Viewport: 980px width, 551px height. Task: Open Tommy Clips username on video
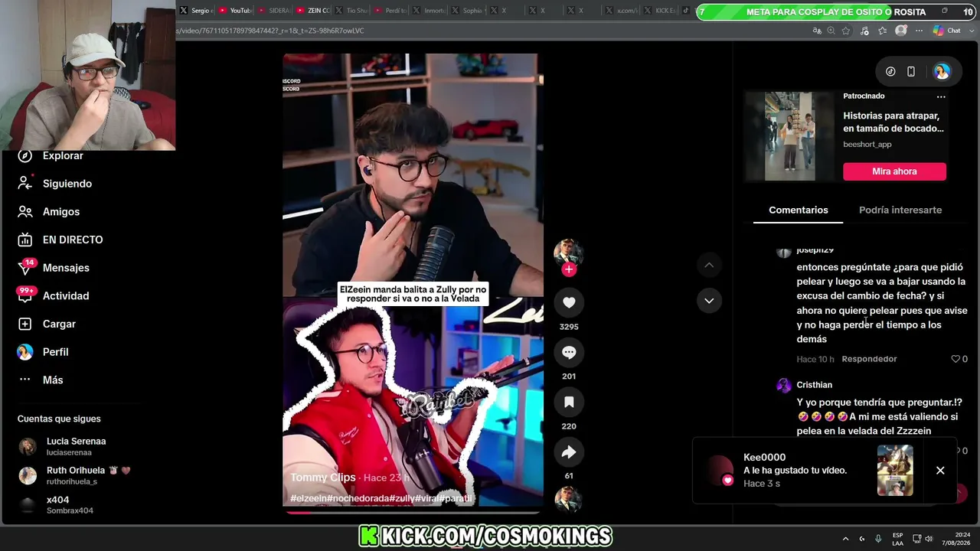[323, 478]
